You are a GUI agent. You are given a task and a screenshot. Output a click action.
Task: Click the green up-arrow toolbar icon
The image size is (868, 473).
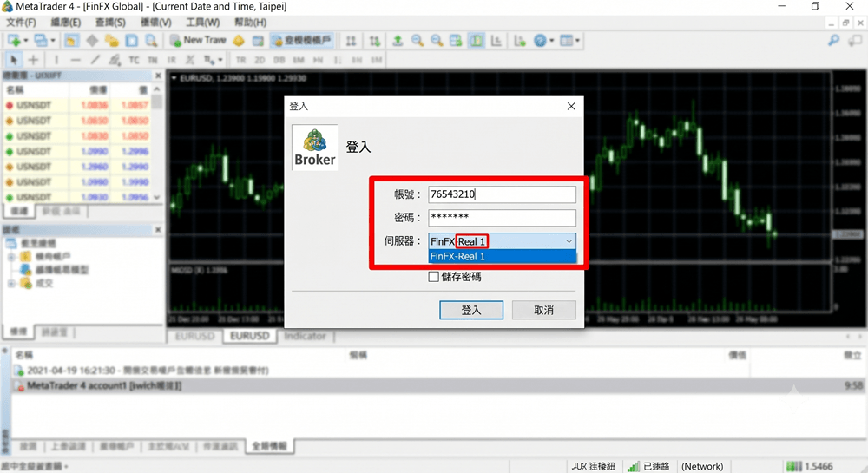(398, 41)
